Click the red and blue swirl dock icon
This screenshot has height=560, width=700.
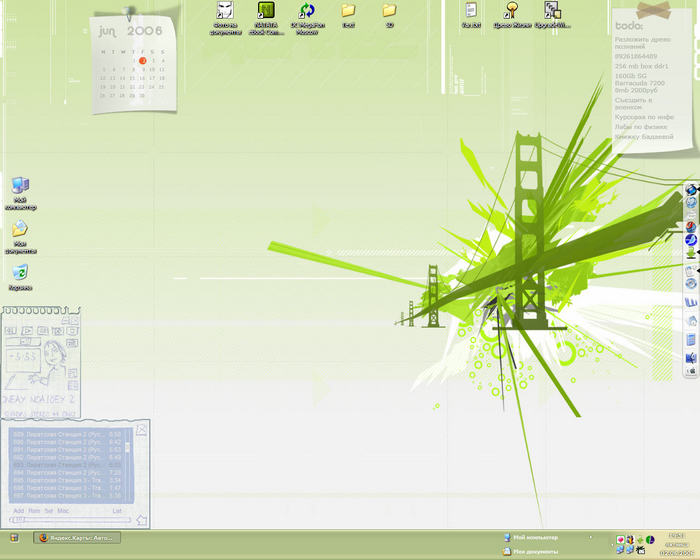(691, 227)
